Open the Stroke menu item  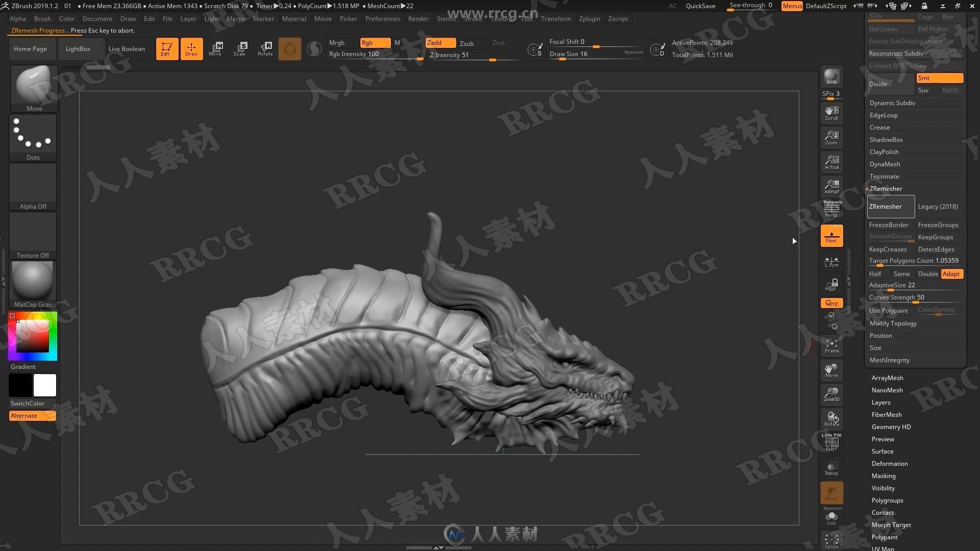473,18
